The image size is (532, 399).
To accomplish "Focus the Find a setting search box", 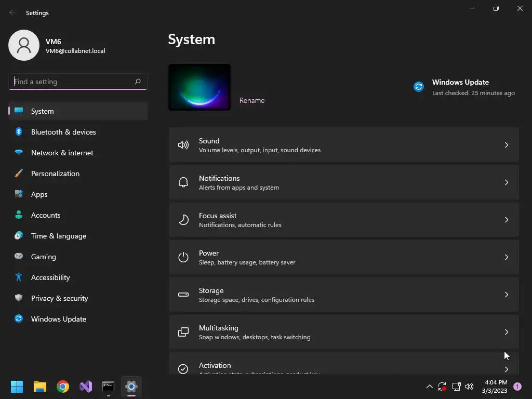I will pos(78,82).
